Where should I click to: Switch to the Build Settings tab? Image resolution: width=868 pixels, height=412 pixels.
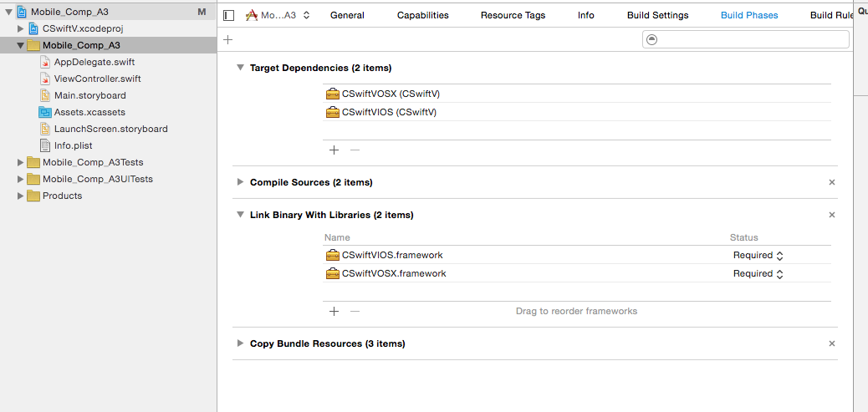(657, 16)
